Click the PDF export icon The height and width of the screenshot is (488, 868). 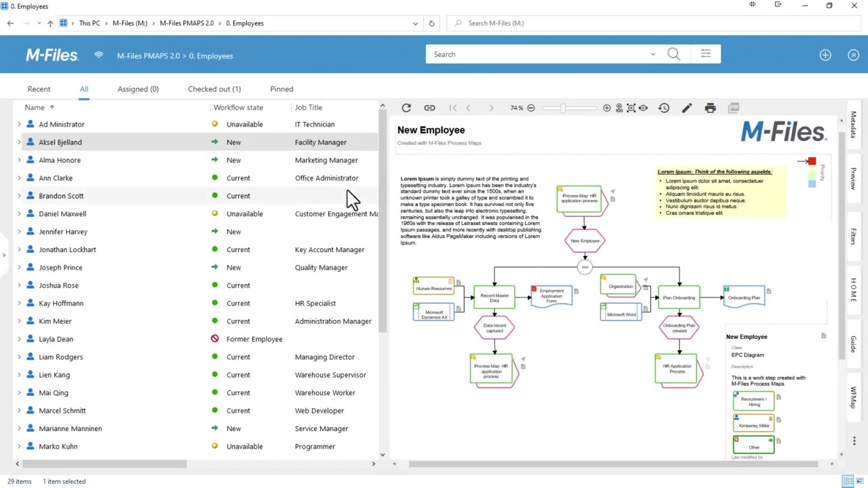(734, 108)
